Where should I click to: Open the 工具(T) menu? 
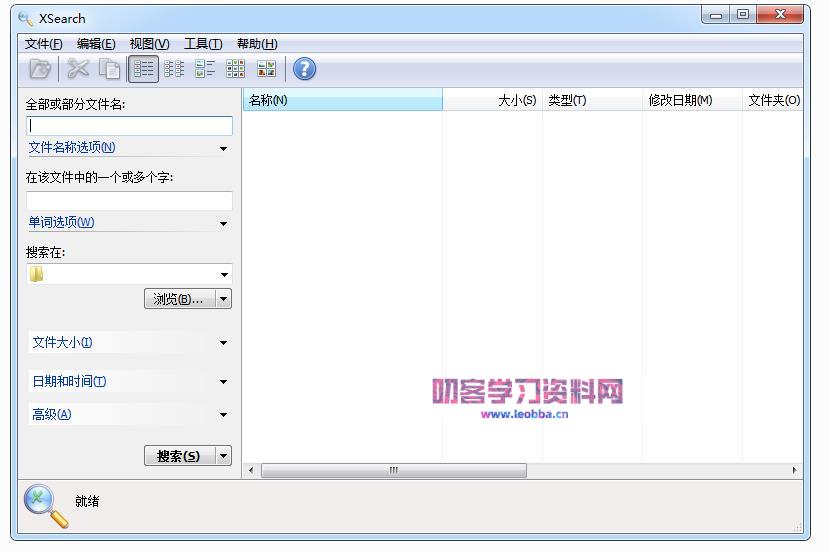click(x=203, y=44)
